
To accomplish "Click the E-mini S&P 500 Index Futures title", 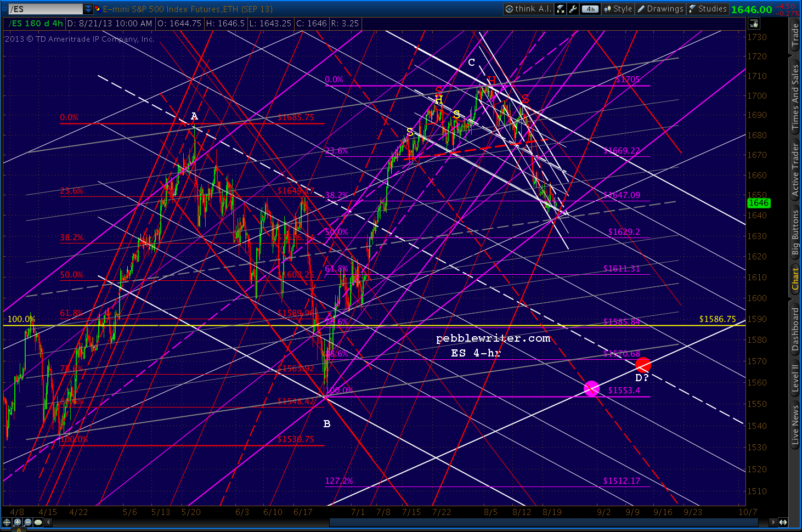I will click(x=188, y=9).
